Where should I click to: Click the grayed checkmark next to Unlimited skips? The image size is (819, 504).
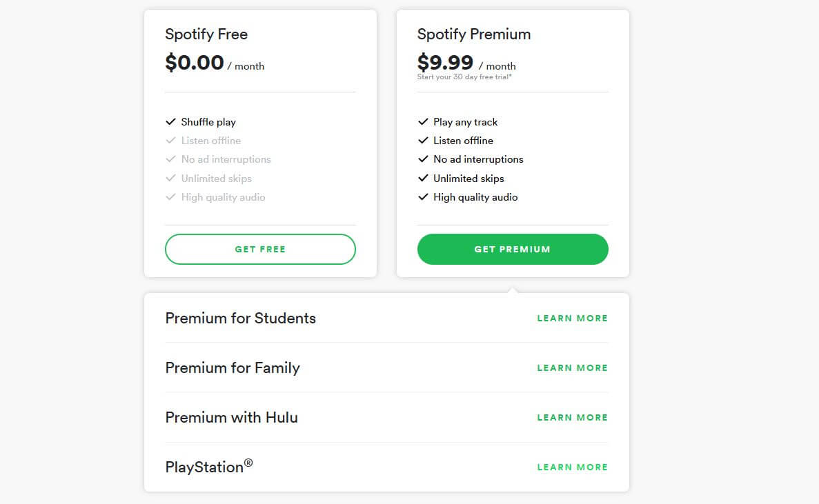[170, 178]
